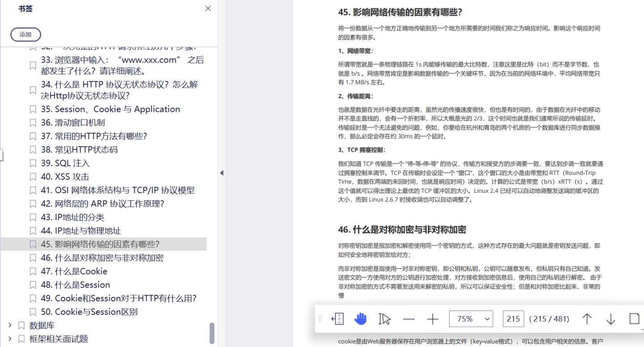Open the 75% zoom level dropdown
This screenshot has width=644, height=347.
[x=471, y=319]
